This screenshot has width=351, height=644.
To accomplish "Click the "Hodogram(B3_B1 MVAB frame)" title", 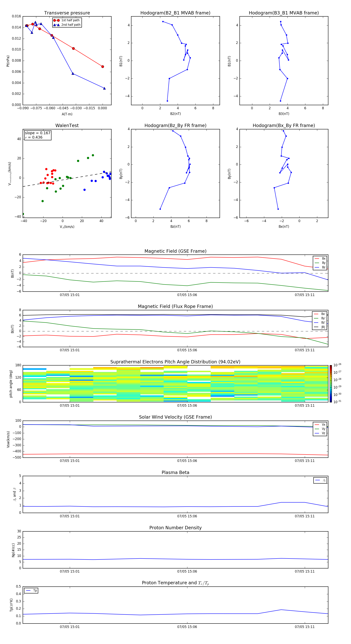I will tap(284, 13).
